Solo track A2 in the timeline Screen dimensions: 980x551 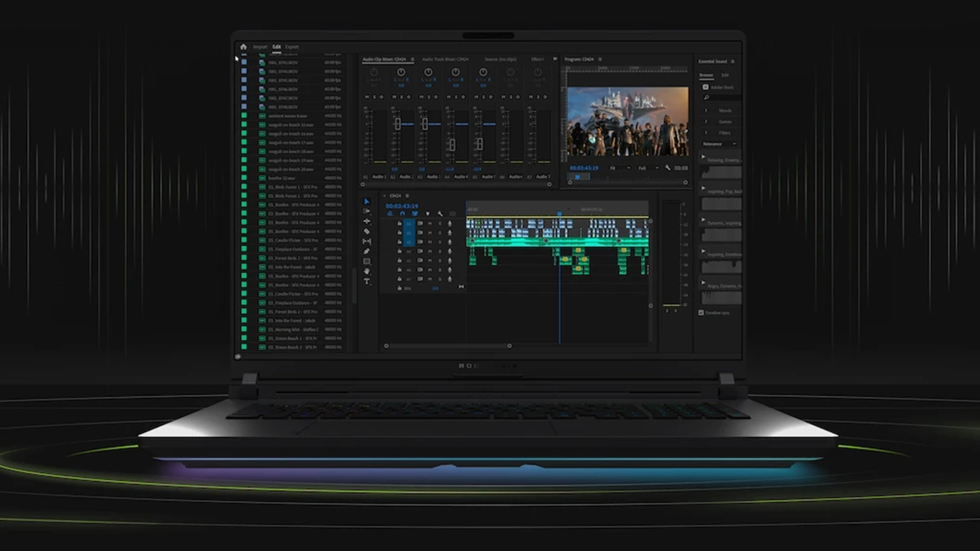point(440,232)
